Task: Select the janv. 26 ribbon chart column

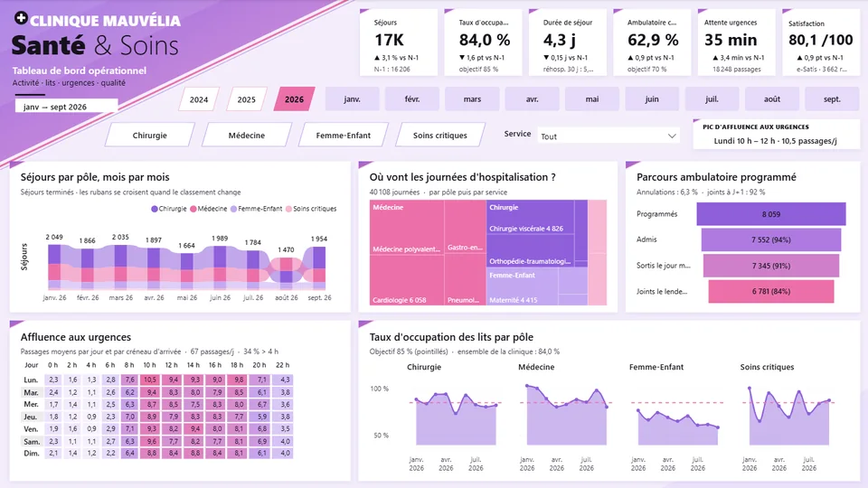Action: point(54,267)
